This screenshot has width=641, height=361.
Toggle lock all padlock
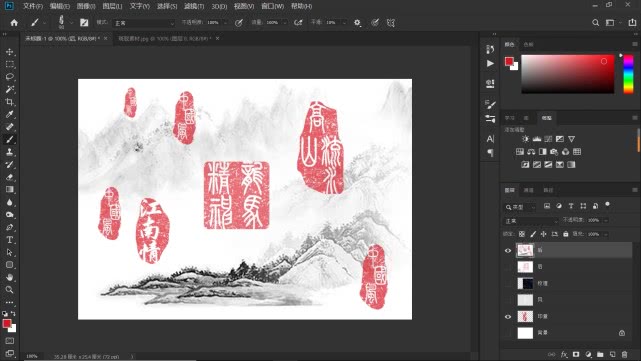(x=565, y=234)
